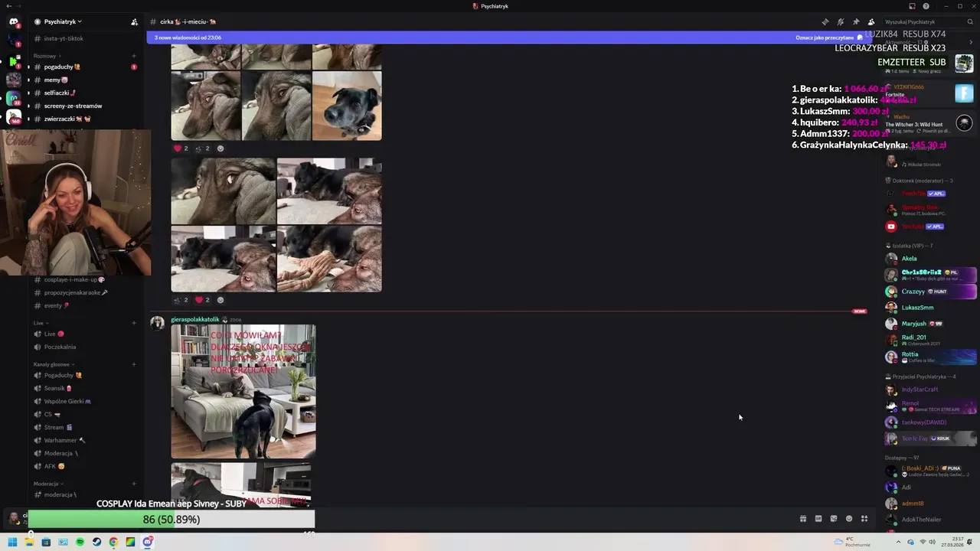The width and height of the screenshot is (980, 551).
Task: Open the gieraspolakkatolik avatar in chat
Action: [x=157, y=323]
